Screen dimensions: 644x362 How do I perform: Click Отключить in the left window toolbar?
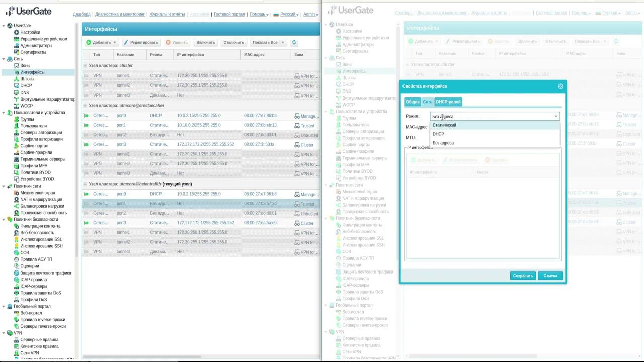[234, 43]
